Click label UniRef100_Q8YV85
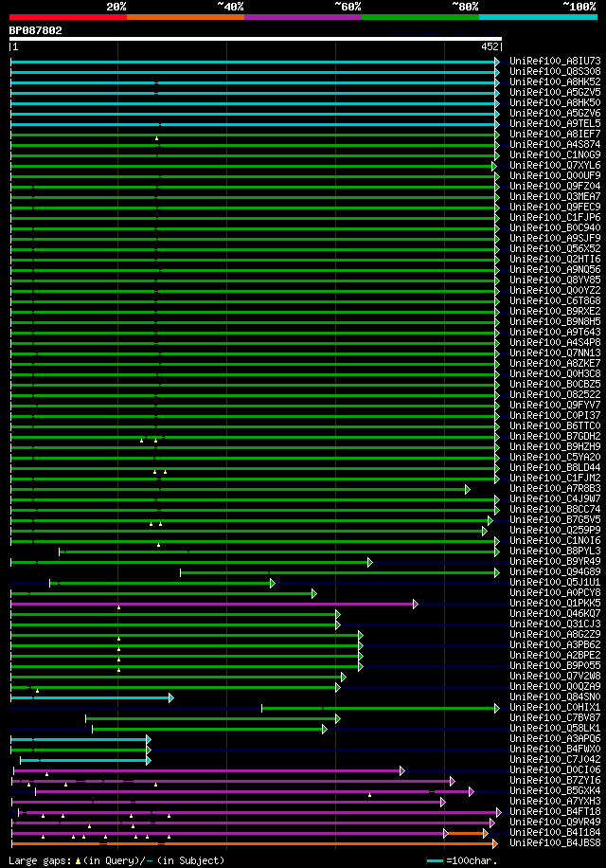 click(555, 280)
